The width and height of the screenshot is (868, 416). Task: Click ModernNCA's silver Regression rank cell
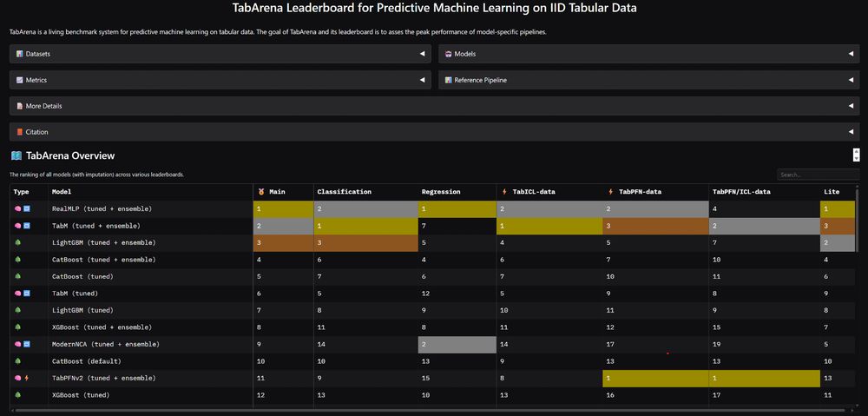point(457,344)
